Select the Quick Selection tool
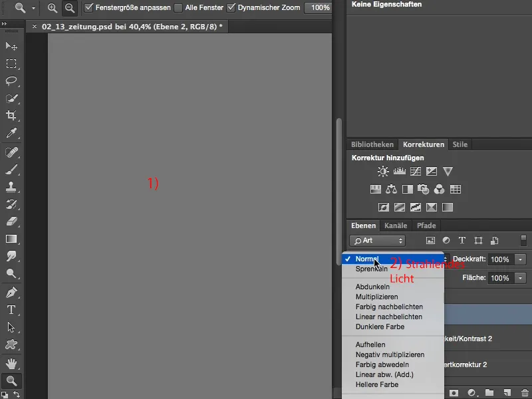Screen dimensions: 532x399 pyautogui.click(x=11, y=98)
